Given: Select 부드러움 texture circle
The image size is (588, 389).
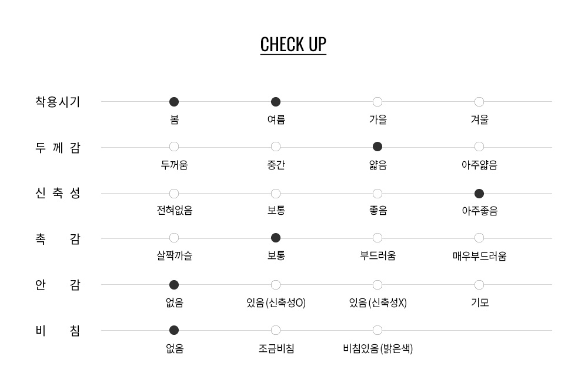Looking at the screenshot, I should pos(377,238).
